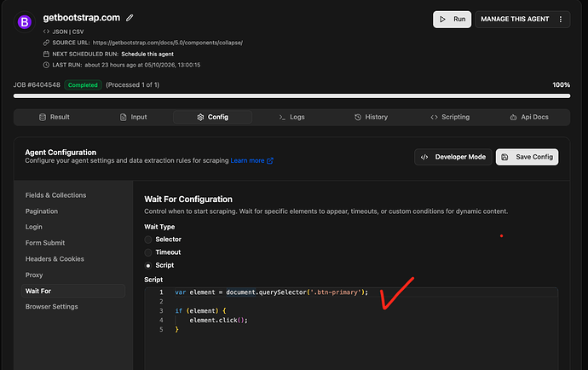Click the getbootstrap.com agent title
588x370 pixels.
tap(81, 18)
